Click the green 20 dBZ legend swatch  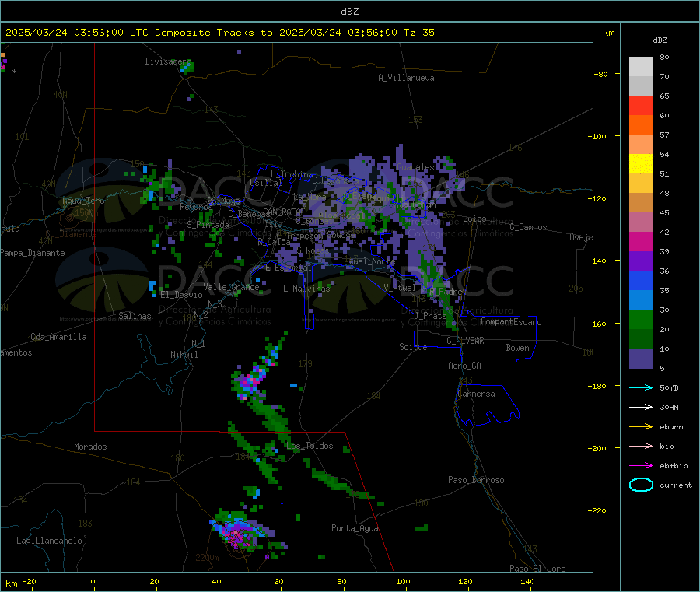click(641, 319)
